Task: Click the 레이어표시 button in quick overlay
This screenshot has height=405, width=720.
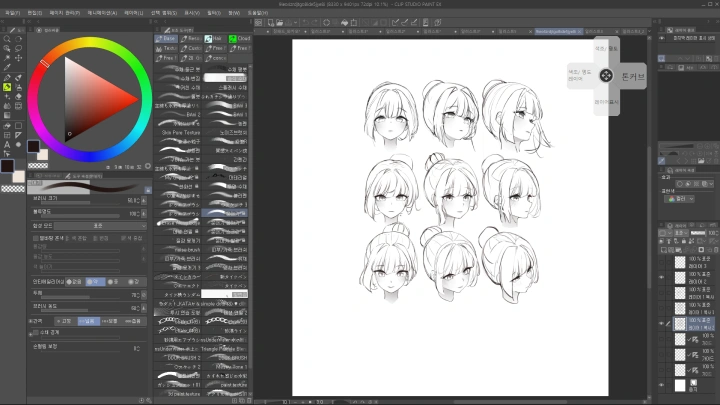Action: (606, 102)
